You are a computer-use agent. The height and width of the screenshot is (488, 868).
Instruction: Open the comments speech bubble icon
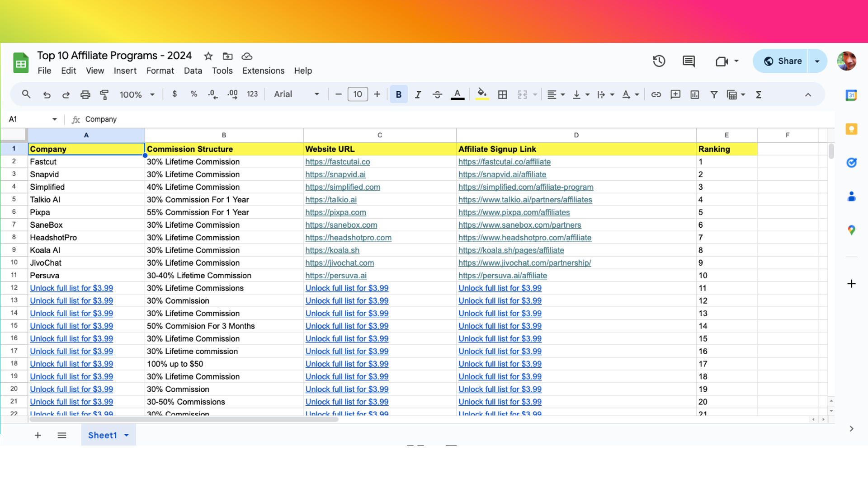pos(689,61)
